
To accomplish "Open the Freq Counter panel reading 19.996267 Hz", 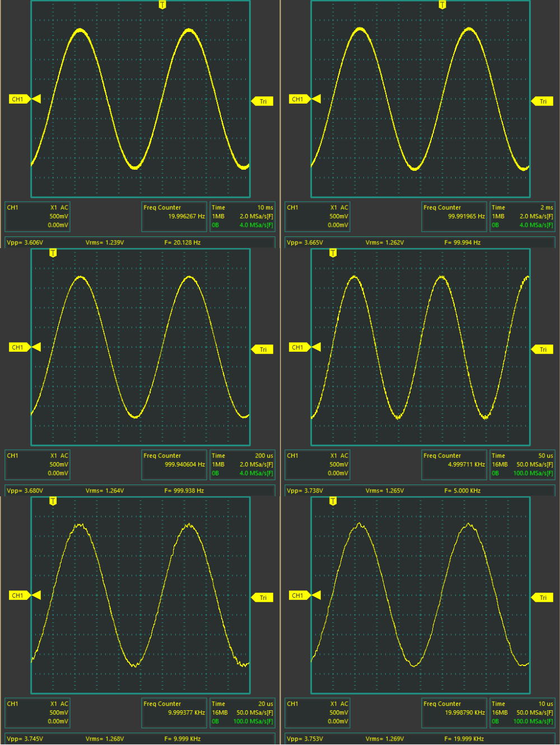I will click(174, 216).
